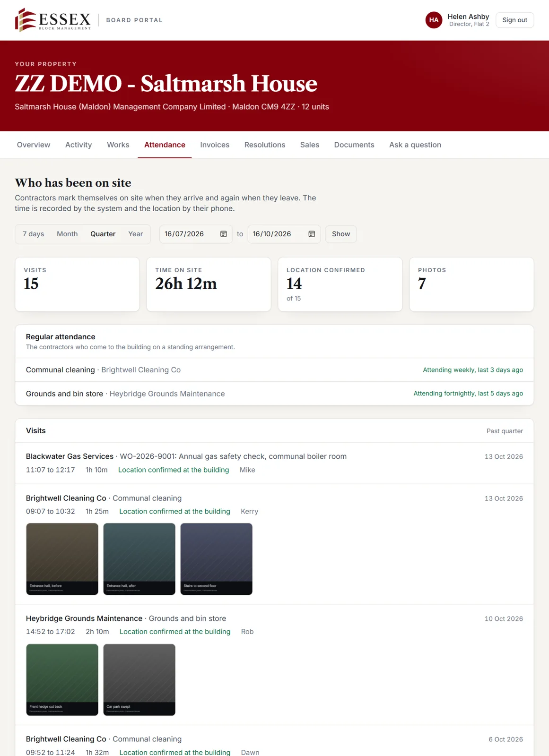Click the ZZ DEMO - Saltmarsh House heading
The image size is (549, 756).
(166, 84)
